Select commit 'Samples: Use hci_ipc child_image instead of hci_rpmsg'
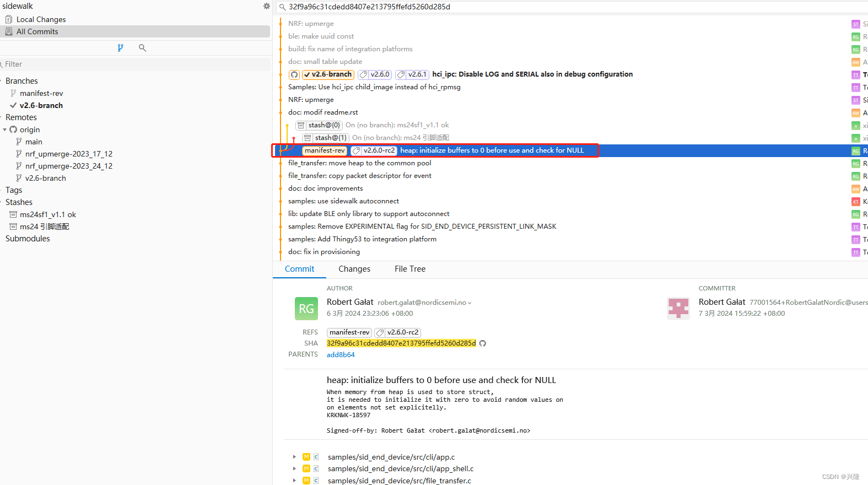 [x=374, y=87]
